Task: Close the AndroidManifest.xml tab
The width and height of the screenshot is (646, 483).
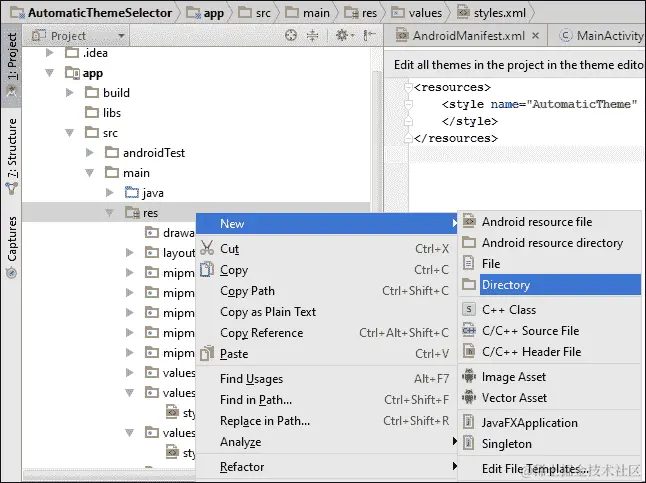Action: point(535,35)
